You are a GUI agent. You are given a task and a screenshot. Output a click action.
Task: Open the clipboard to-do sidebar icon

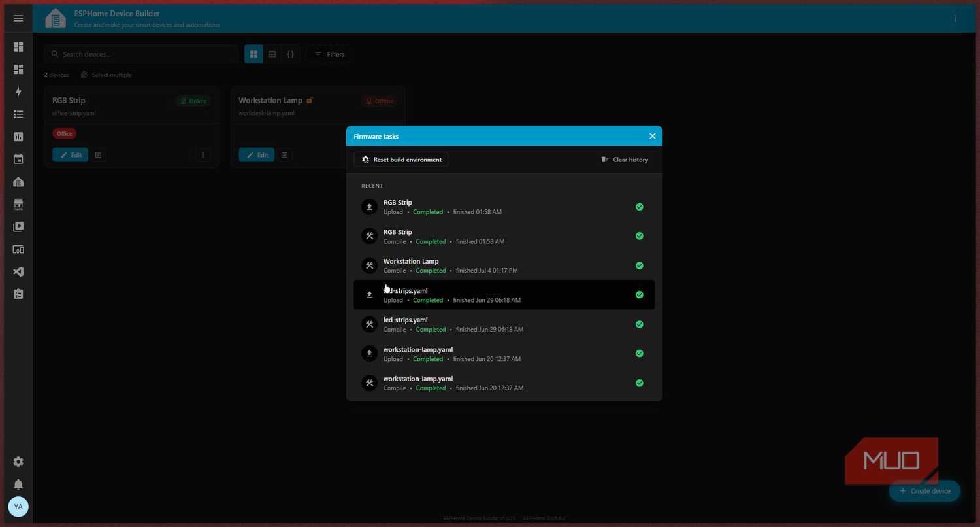[x=18, y=294]
